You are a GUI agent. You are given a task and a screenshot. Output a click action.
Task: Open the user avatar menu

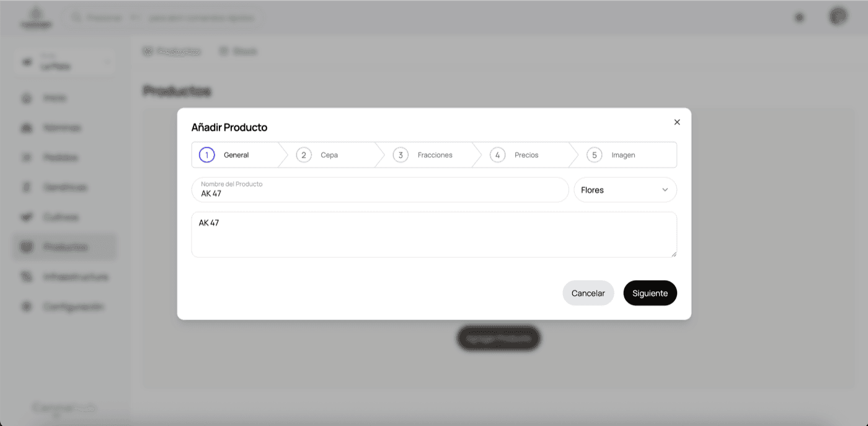838,17
